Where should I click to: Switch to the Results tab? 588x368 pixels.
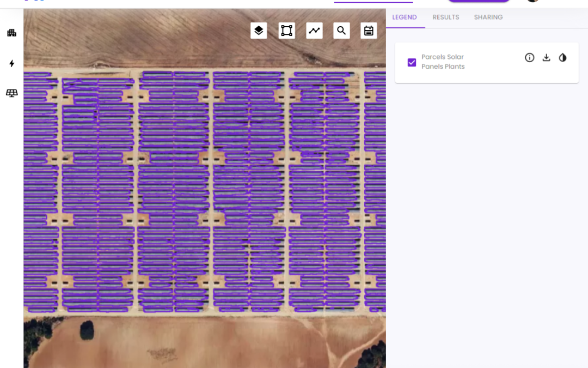[x=446, y=17]
